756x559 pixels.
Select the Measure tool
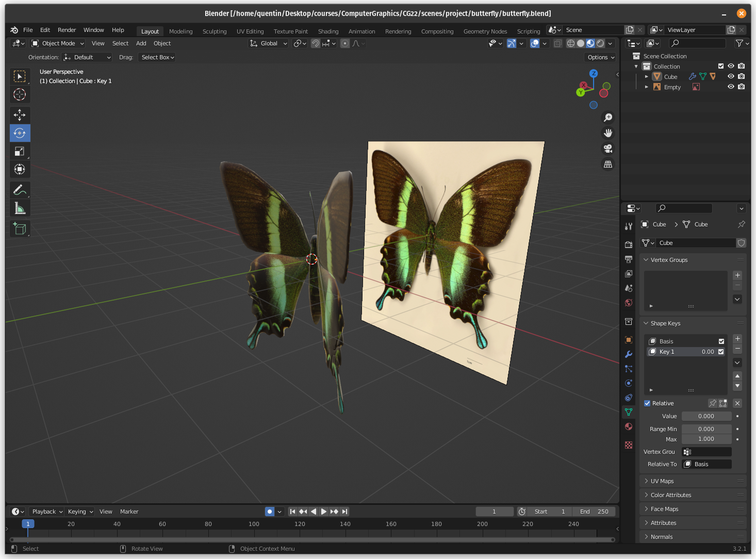pos(20,208)
